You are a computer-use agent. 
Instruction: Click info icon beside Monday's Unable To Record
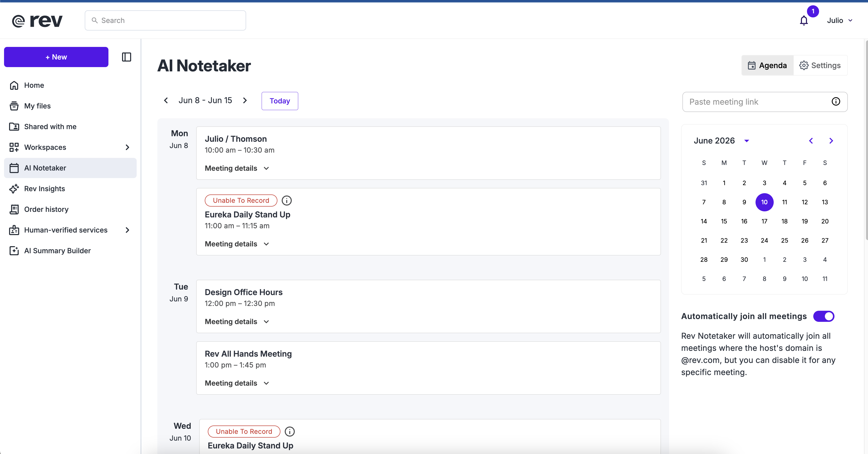click(287, 201)
